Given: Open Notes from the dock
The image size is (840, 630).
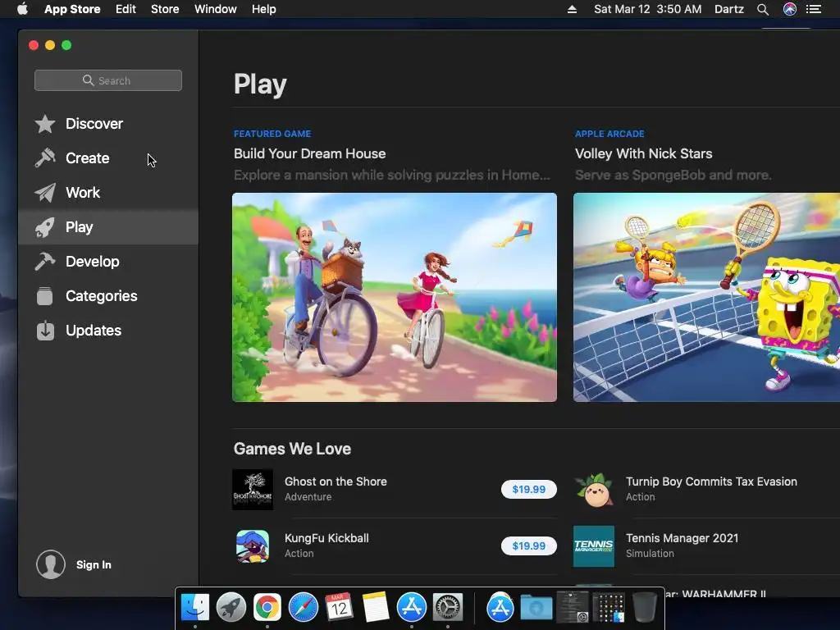Looking at the screenshot, I should click(x=376, y=607).
